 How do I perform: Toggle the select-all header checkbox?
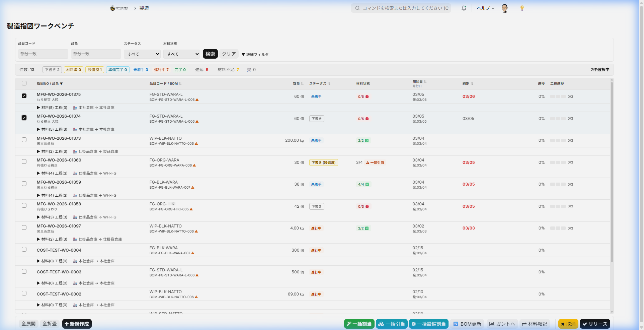(24, 83)
